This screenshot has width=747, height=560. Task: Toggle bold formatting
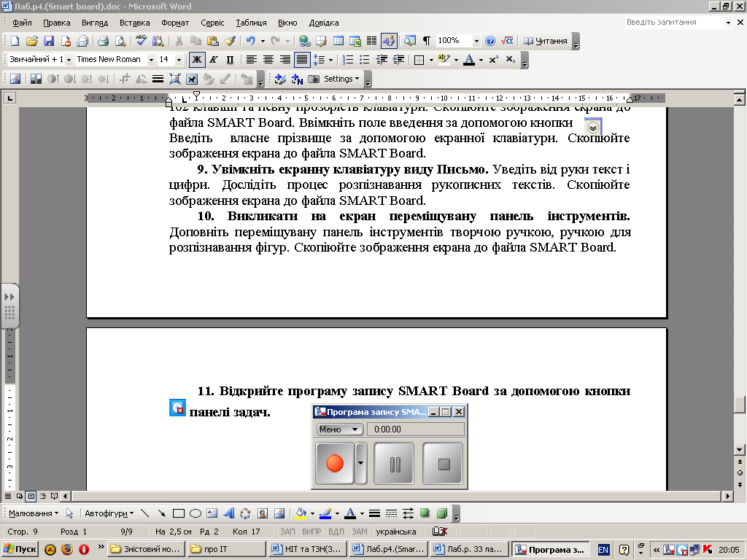click(x=196, y=60)
